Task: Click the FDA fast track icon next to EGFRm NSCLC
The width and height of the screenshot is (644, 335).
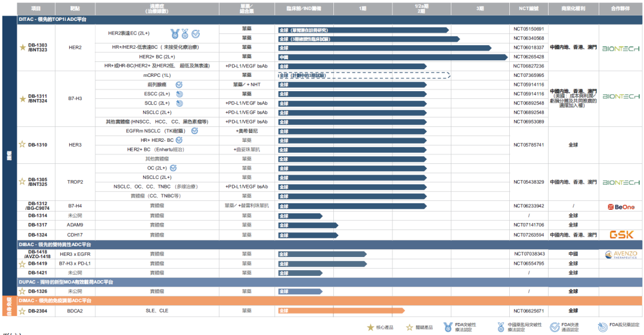Action: pos(194,131)
